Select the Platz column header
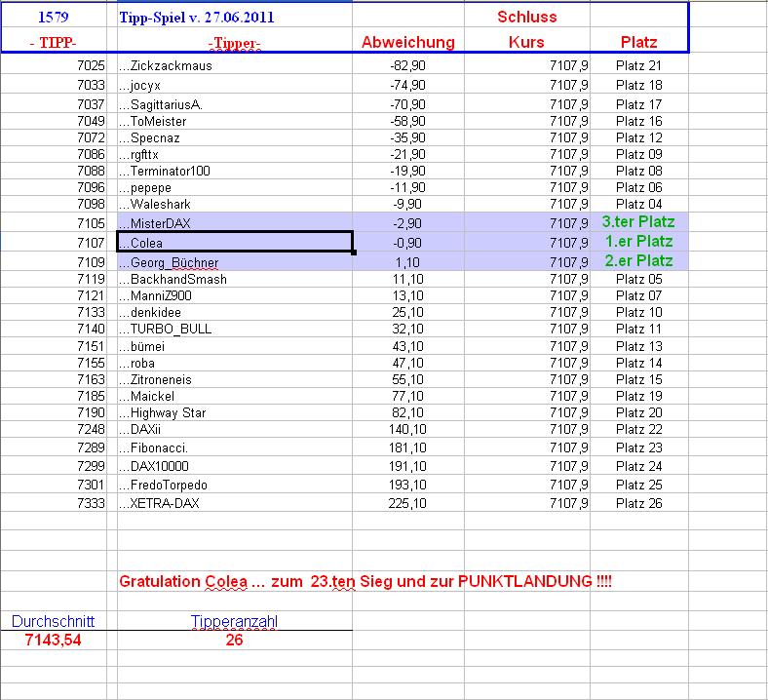Image resolution: width=768 pixels, height=700 pixels. click(638, 42)
